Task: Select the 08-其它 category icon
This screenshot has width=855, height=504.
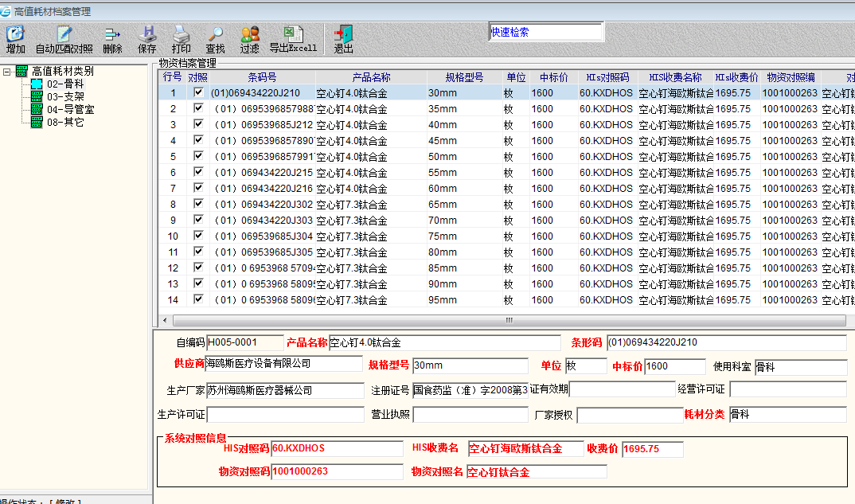Action: [x=37, y=122]
